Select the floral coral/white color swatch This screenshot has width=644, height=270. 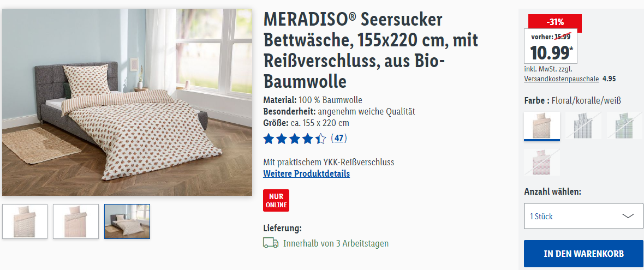542,126
